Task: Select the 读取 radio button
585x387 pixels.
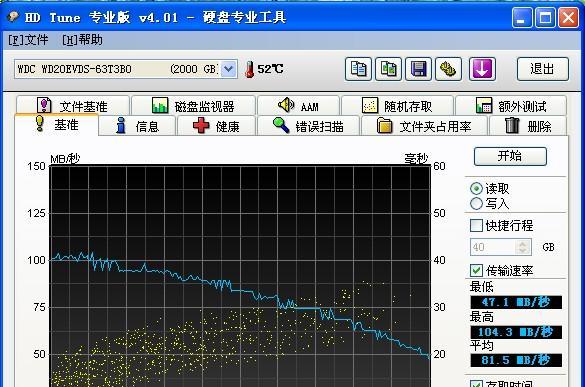Action: click(x=476, y=188)
